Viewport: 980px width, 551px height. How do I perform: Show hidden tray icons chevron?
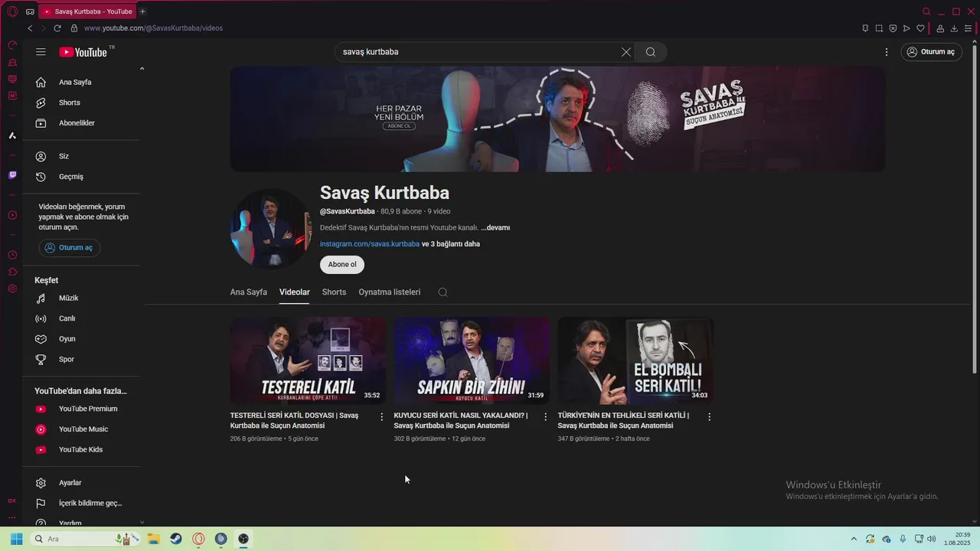(x=854, y=539)
